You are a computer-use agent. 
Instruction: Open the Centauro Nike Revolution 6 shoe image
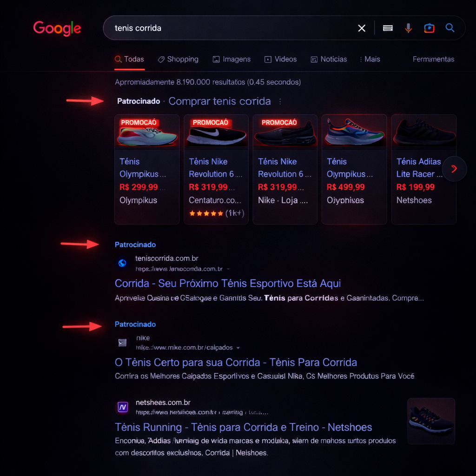point(216,132)
